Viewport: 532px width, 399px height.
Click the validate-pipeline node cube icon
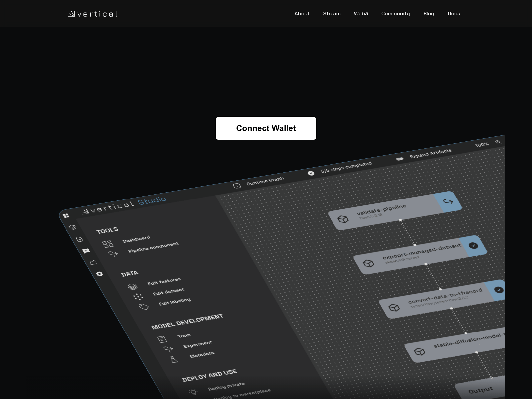click(343, 219)
